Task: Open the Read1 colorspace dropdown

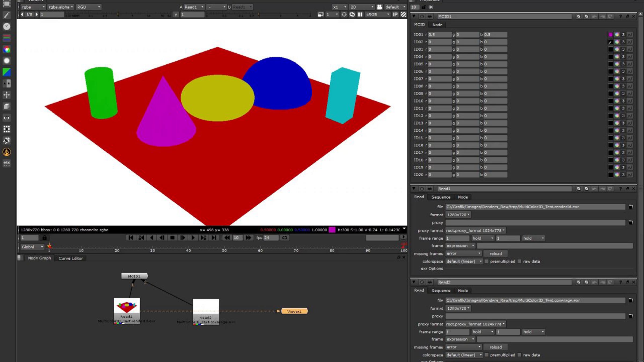Action: (464, 261)
